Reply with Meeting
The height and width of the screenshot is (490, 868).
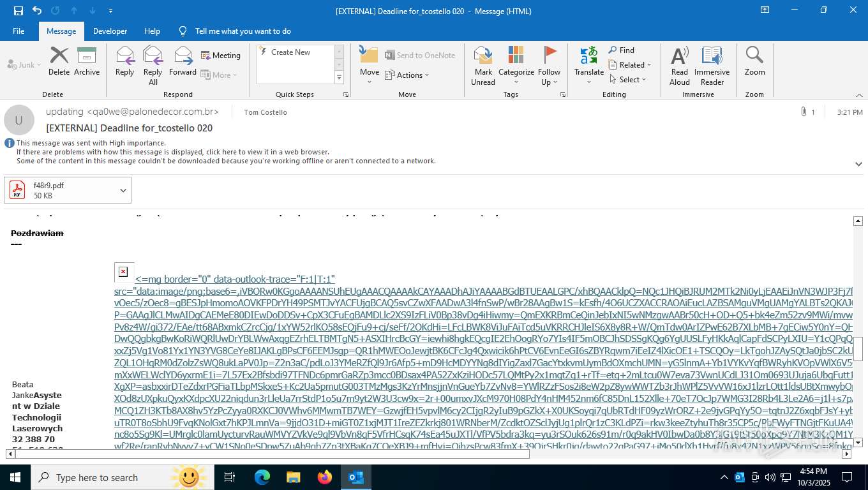point(220,56)
